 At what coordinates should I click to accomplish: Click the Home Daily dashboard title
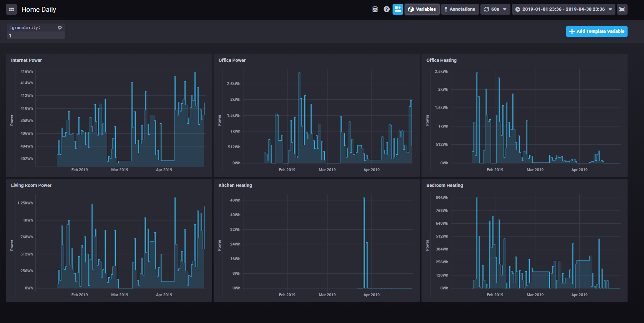pos(39,9)
